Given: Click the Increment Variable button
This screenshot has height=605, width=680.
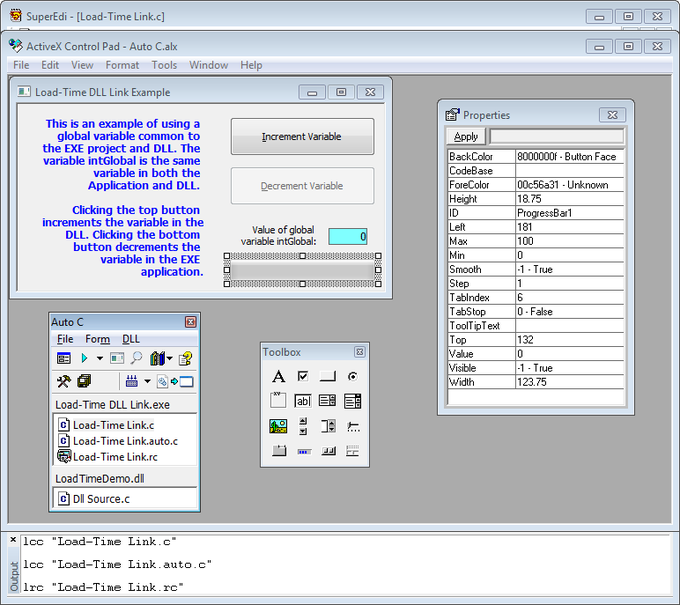Looking at the screenshot, I should click(302, 137).
